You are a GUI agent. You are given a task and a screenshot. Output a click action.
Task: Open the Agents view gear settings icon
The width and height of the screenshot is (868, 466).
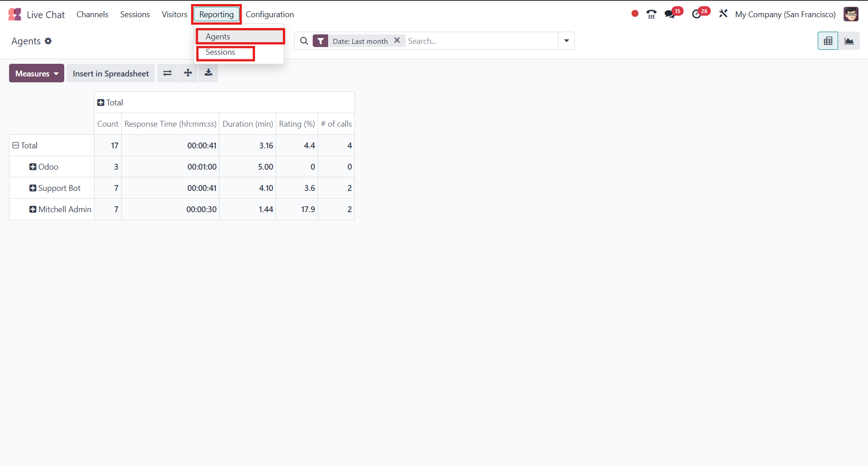(48, 41)
